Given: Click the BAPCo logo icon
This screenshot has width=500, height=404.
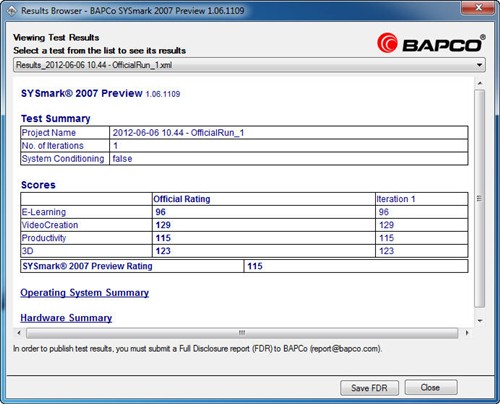Looking at the screenshot, I should click(387, 43).
